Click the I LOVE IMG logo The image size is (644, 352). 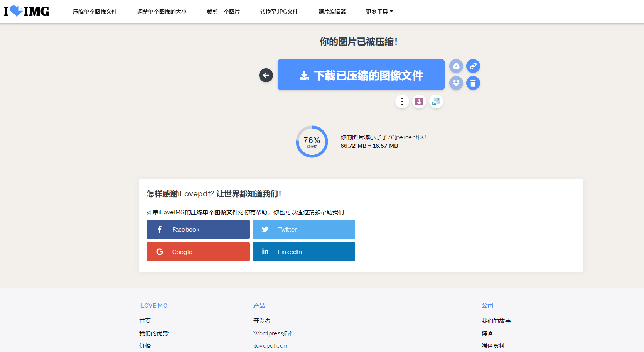click(26, 11)
